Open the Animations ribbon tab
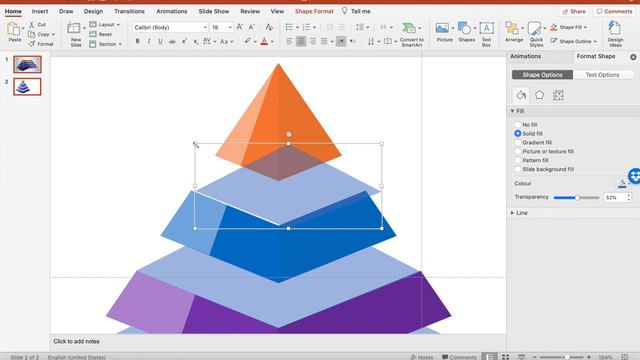 coord(171,11)
